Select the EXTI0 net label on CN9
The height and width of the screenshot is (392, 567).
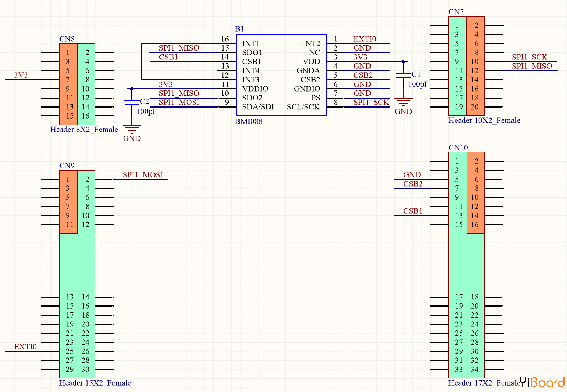25,347
